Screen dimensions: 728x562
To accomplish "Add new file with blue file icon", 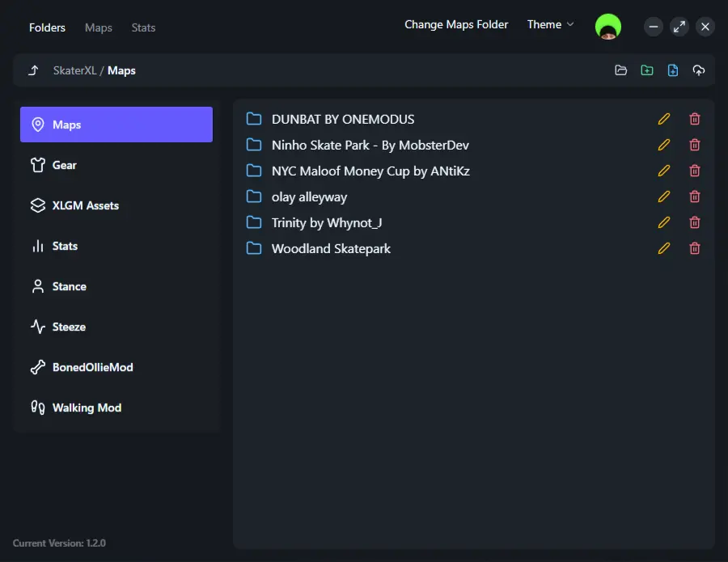I will click(x=673, y=70).
